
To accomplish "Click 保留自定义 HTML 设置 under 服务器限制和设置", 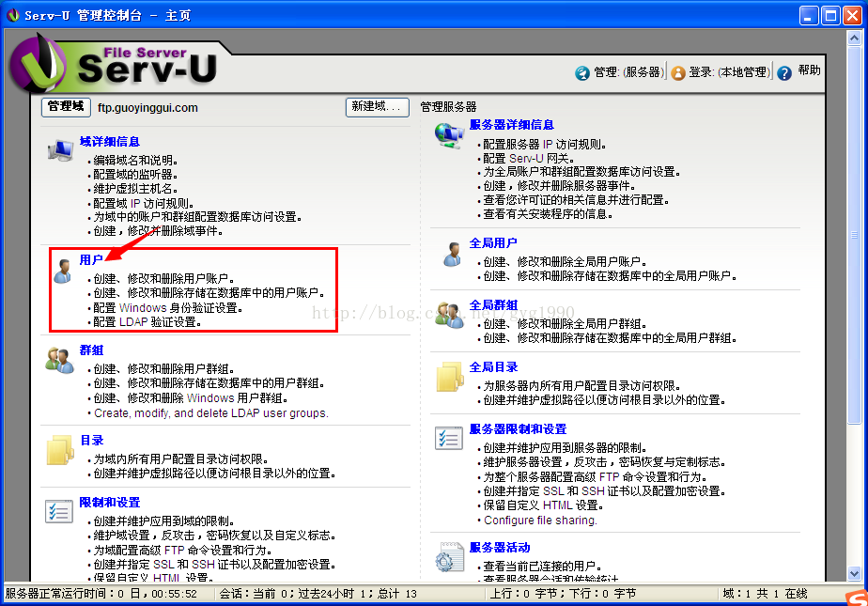I will (543, 505).
